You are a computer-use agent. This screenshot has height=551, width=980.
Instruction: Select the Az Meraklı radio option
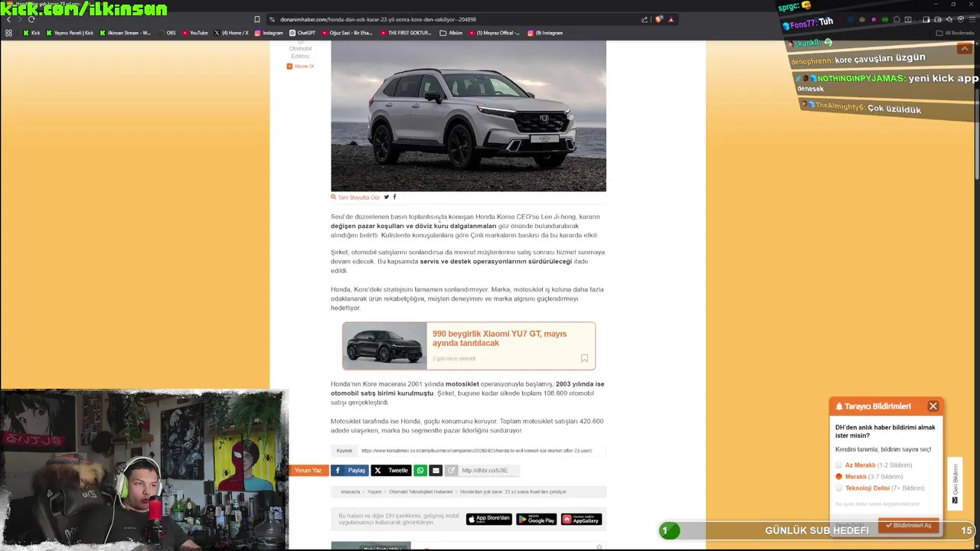click(x=838, y=465)
